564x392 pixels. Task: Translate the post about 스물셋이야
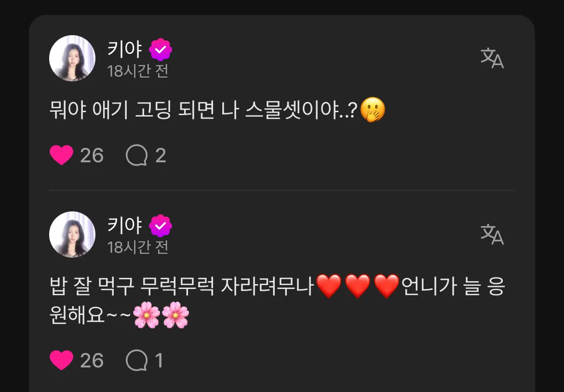pos(492,58)
